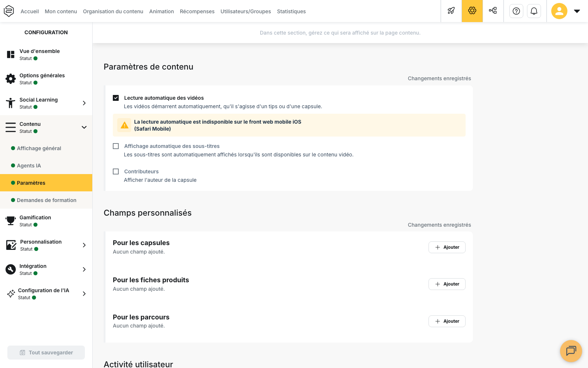Uncheck Lecture automatique des vidéos checkbox
This screenshot has width=588, height=368.
[116, 98]
